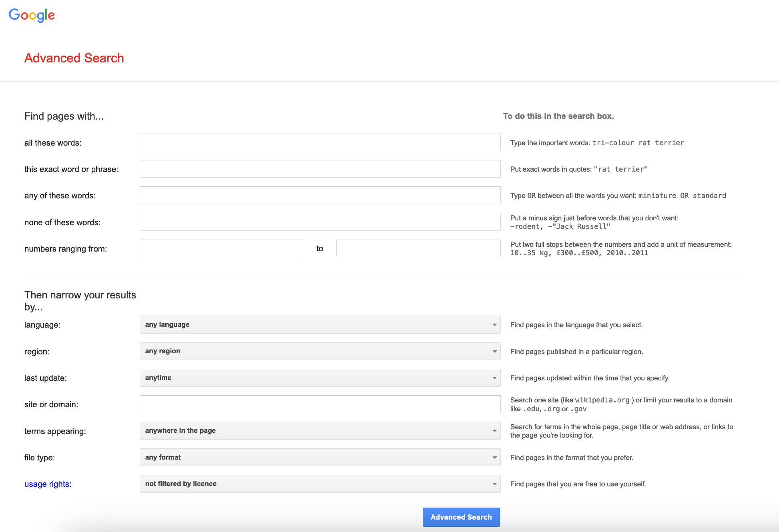Focus the 'this exact word or phrase' field
The image size is (779, 532).
[x=320, y=169]
